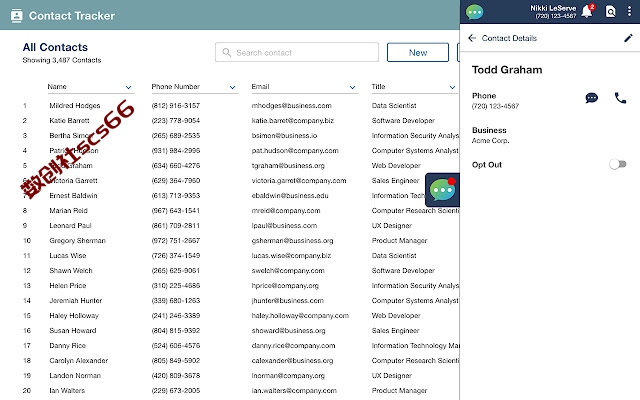Select contact Marian Reid

click(68, 211)
